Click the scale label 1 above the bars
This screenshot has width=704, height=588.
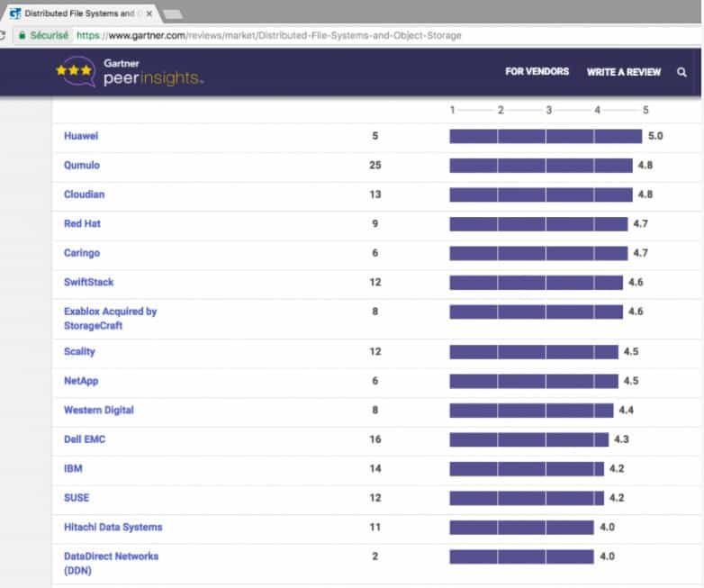click(452, 110)
